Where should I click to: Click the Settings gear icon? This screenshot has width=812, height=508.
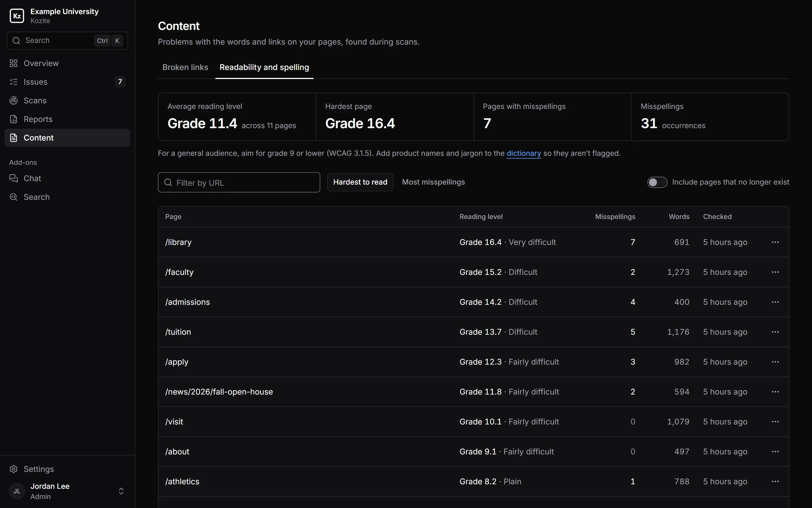[x=14, y=469]
